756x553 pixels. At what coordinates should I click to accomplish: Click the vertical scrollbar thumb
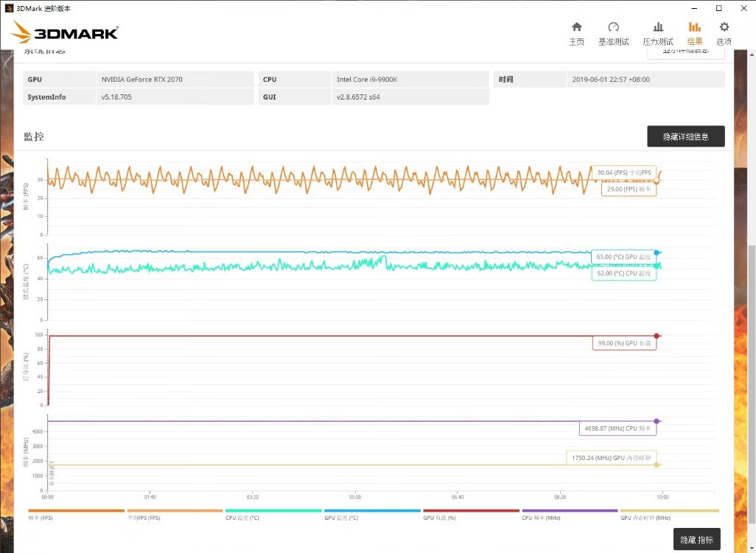coord(751,385)
